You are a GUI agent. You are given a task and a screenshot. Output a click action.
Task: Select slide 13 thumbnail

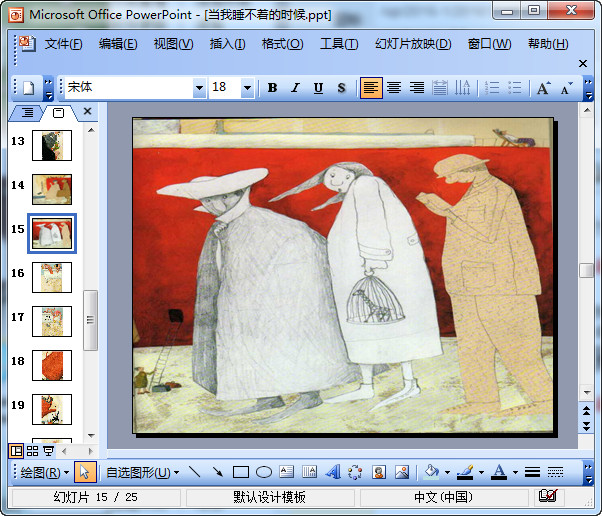tap(52, 145)
